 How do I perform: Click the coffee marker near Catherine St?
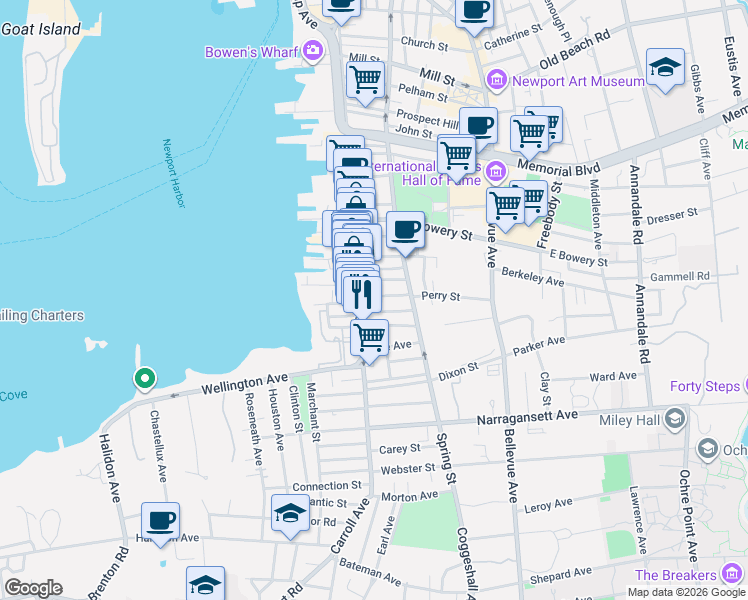474,15
